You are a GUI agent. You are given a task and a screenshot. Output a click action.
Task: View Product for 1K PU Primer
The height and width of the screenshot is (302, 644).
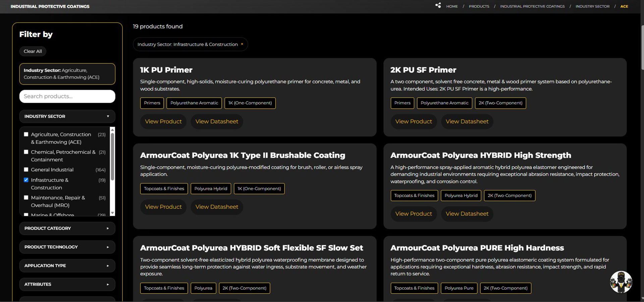(x=163, y=121)
